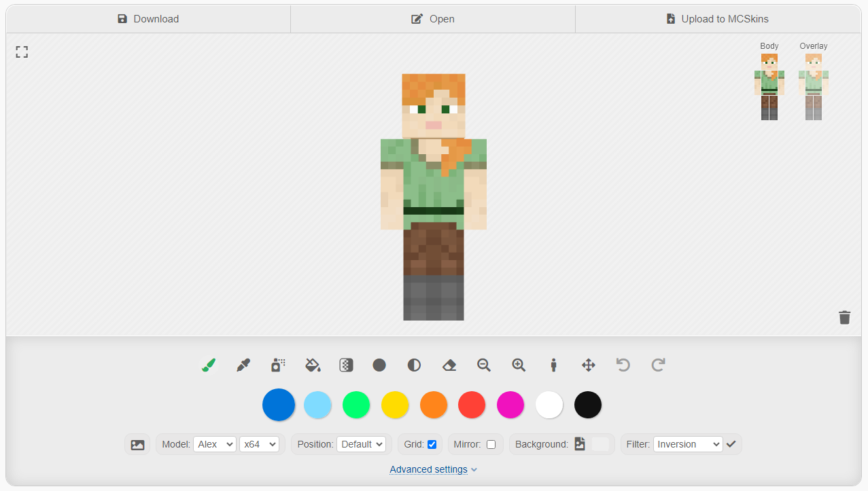
Task: Pick the orange color swatch
Action: 434,405
